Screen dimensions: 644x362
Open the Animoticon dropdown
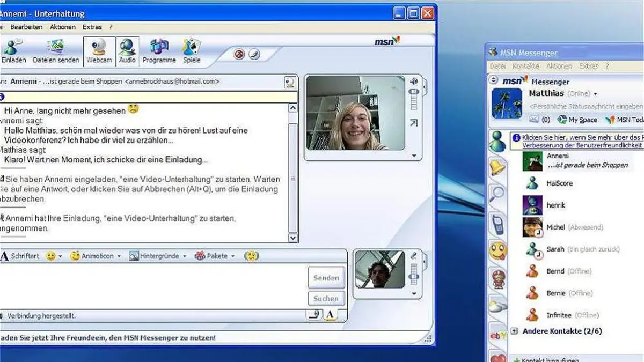[96, 256]
